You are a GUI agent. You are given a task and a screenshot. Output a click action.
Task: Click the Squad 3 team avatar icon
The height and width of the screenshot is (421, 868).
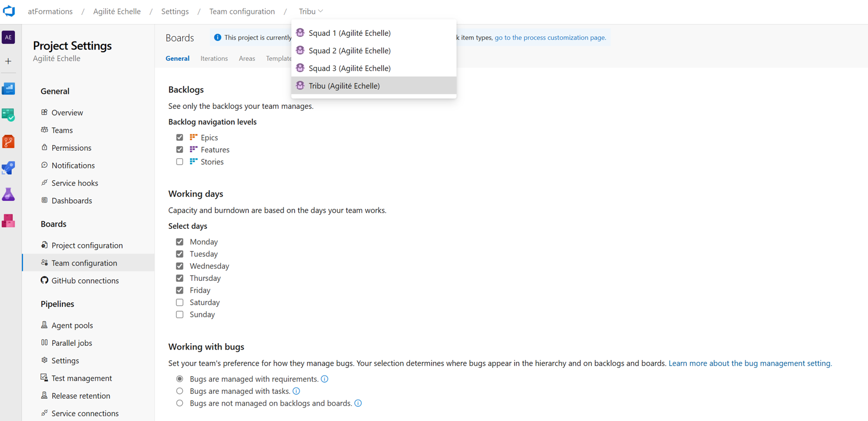click(x=301, y=68)
